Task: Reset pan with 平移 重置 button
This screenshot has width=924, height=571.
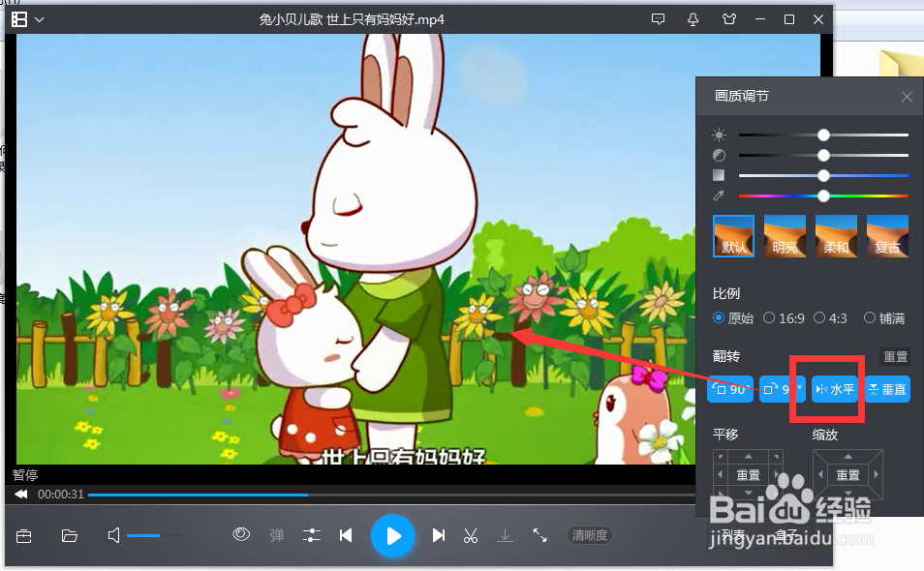Action: (x=748, y=474)
